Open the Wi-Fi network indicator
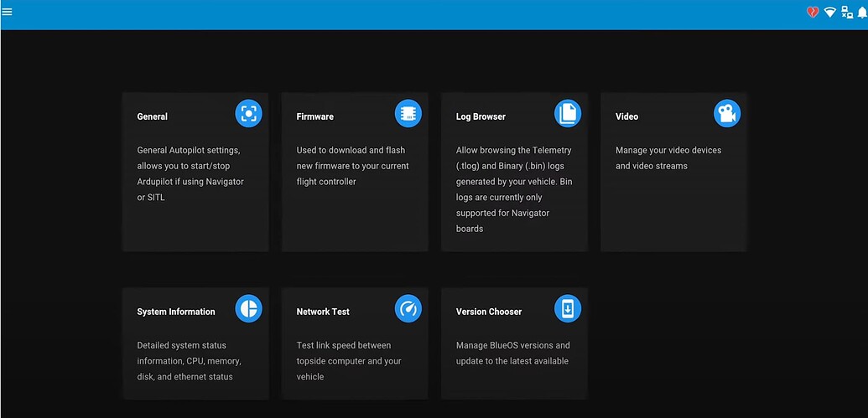 [x=829, y=12]
